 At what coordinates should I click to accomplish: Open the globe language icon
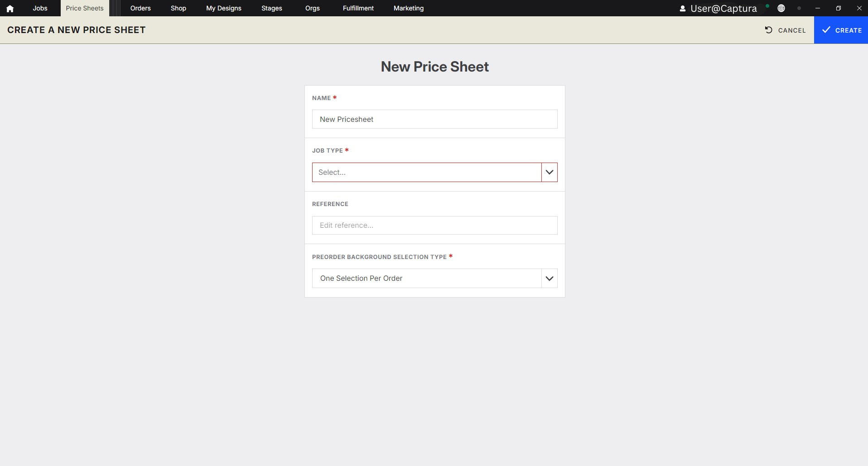(x=781, y=8)
